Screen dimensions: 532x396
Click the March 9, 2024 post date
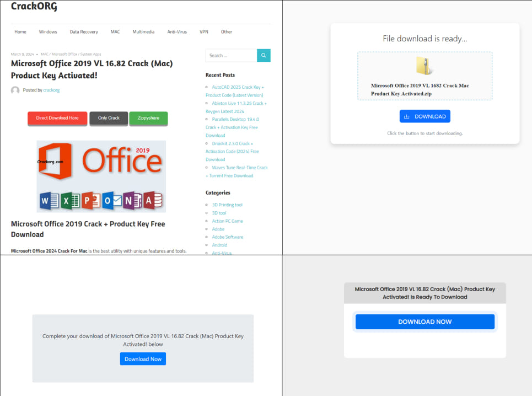point(23,54)
